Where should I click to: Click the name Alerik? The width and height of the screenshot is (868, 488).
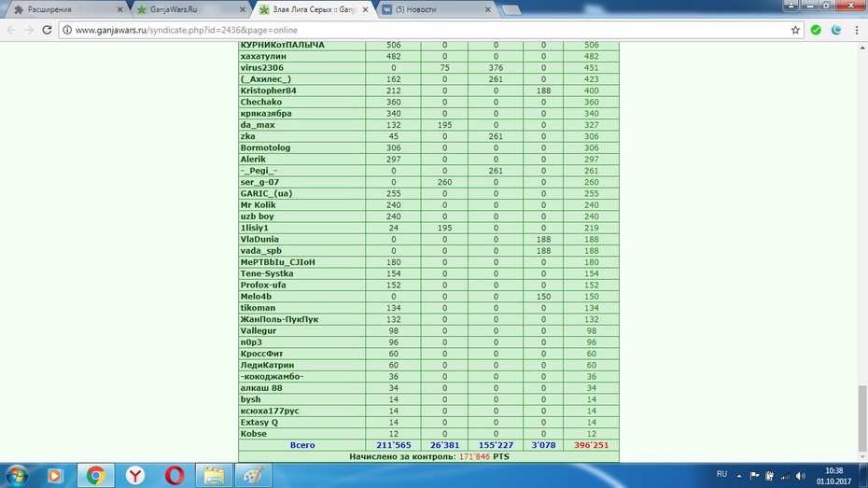pyautogui.click(x=253, y=160)
